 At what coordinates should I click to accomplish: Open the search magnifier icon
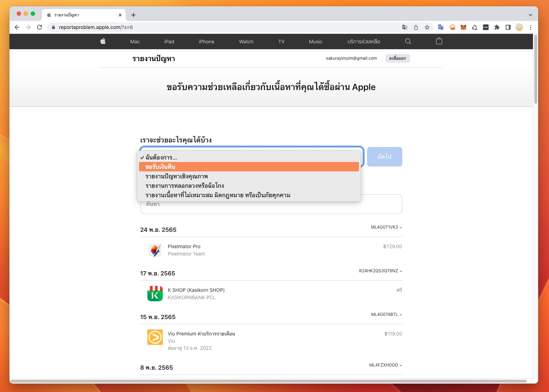pyautogui.click(x=408, y=41)
